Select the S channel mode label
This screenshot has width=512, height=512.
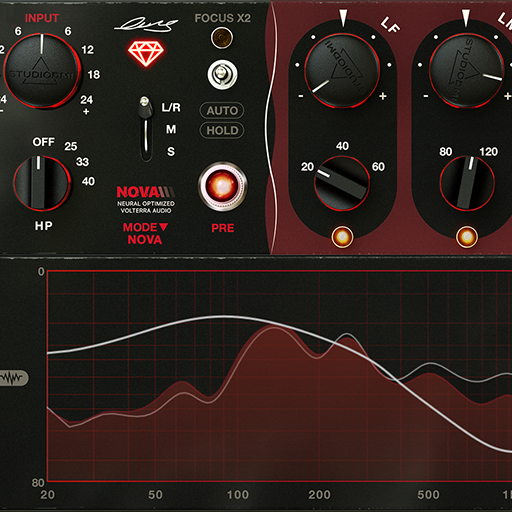[171, 151]
